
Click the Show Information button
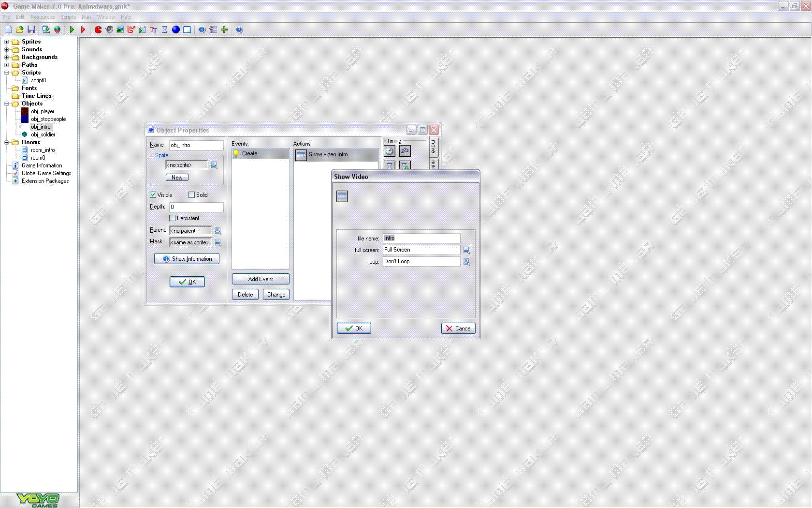(x=187, y=259)
